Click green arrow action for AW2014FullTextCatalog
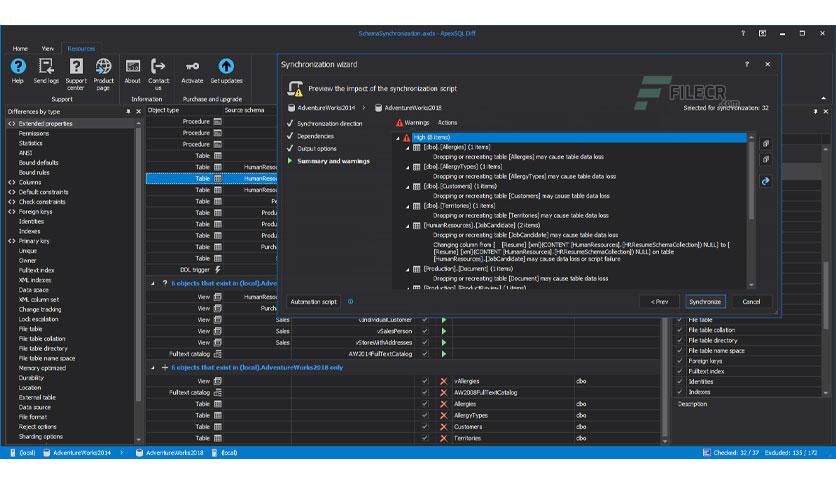836x484 pixels. (444, 354)
